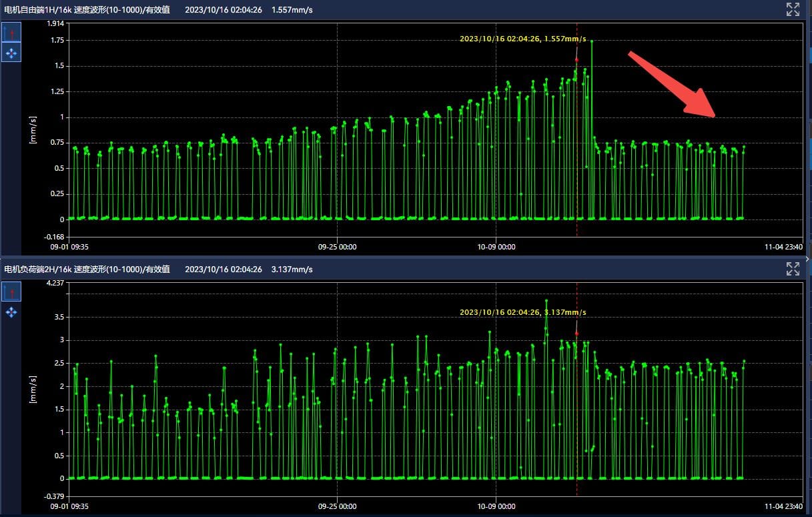Click the 3.137mm/s value in bottom header

click(292, 270)
